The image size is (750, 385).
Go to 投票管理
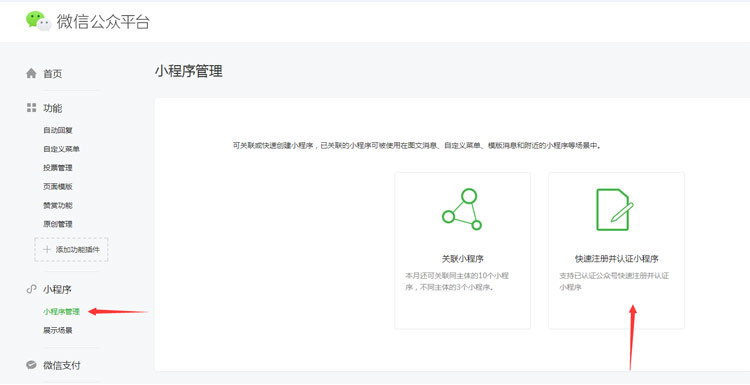(x=58, y=168)
